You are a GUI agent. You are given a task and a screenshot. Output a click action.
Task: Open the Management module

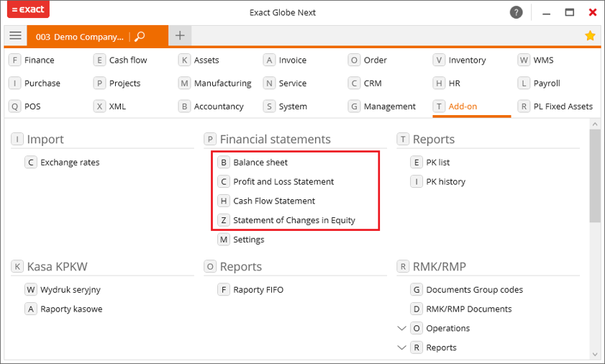click(x=382, y=106)
